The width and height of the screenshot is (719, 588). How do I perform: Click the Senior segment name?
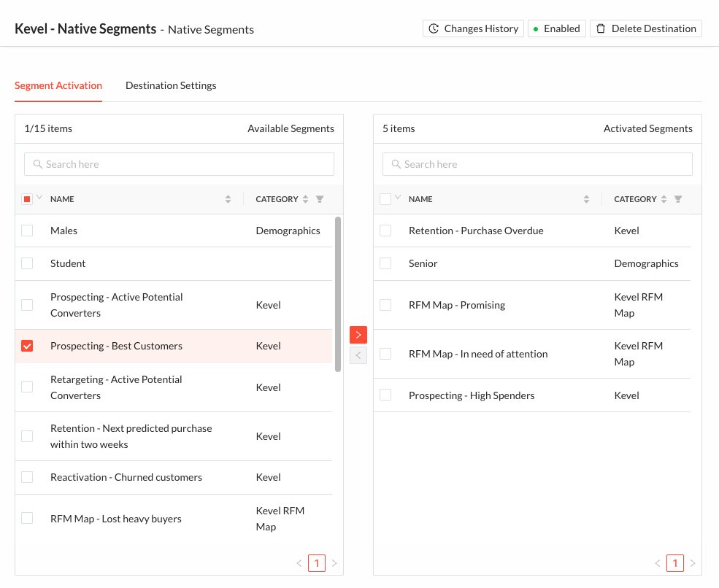pos(423,263)
